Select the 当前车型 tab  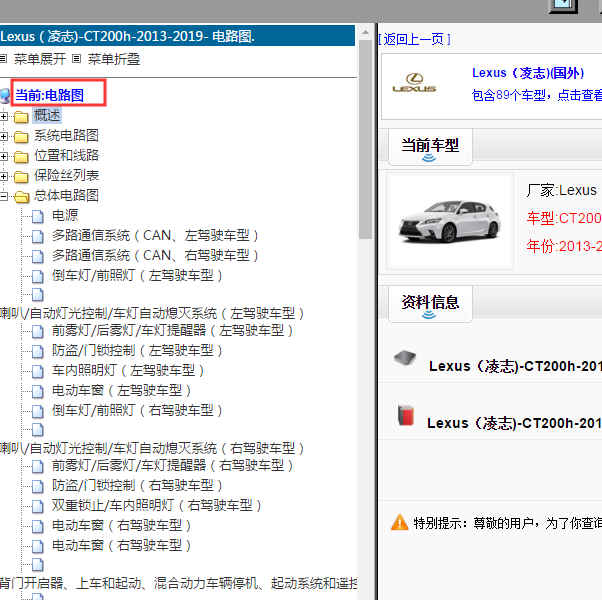(430, 147)
